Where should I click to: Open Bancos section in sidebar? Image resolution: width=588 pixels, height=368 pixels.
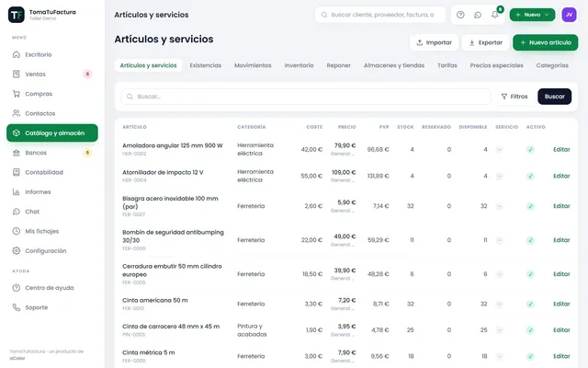coord(52,153)
